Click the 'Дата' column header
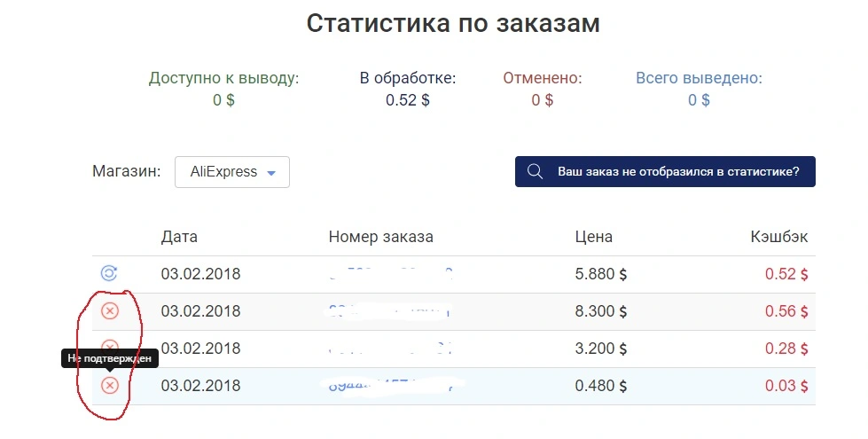The image size is (868, 439). tap(179, 237)
